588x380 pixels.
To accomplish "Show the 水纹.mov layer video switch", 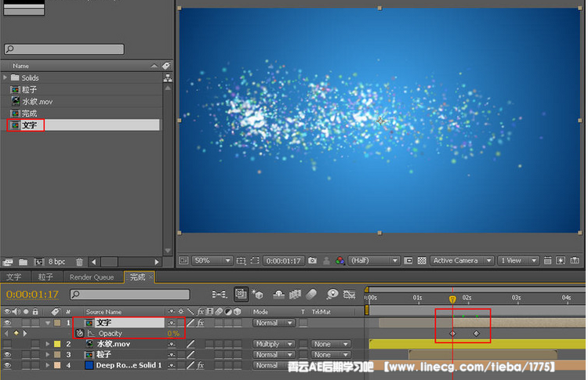I will 7,344.
